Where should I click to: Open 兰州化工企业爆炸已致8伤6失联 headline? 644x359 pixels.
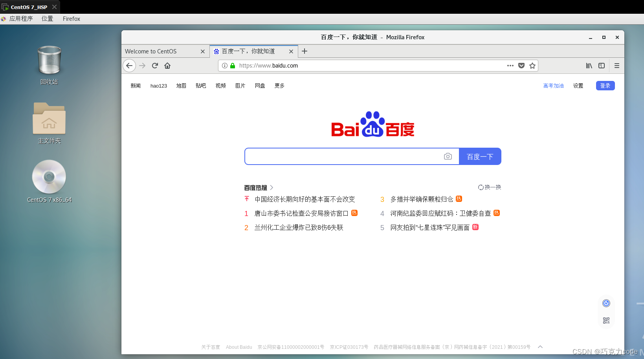click(299, 227)
